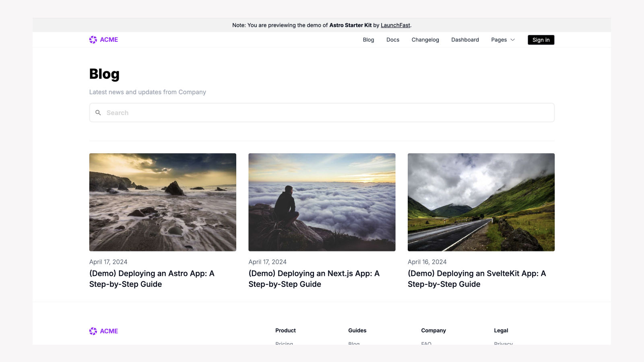
Task: Follow the LaunchFast link in banner
Action: [395, 25]
